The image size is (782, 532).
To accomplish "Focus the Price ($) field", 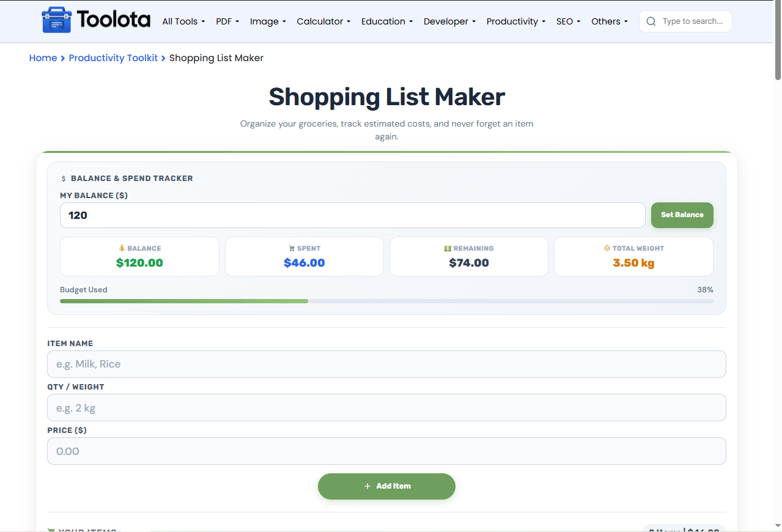I will coord(386,451).
